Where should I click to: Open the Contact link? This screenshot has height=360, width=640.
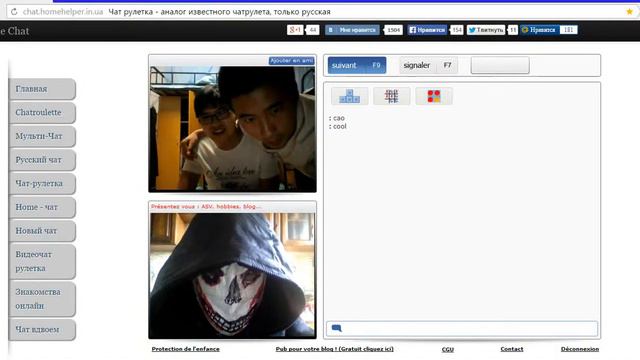pyautogui.click(x=511, y=349)
